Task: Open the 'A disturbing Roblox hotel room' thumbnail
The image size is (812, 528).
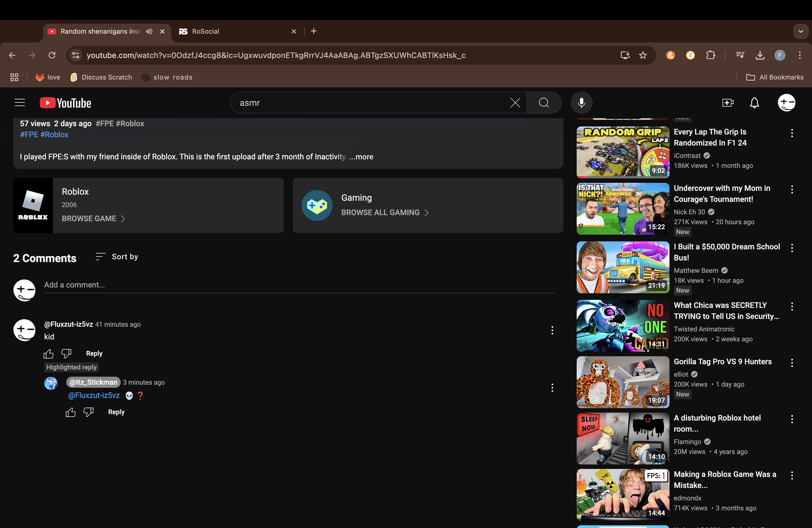Action: pyautogui.click(x=623, y=438)
